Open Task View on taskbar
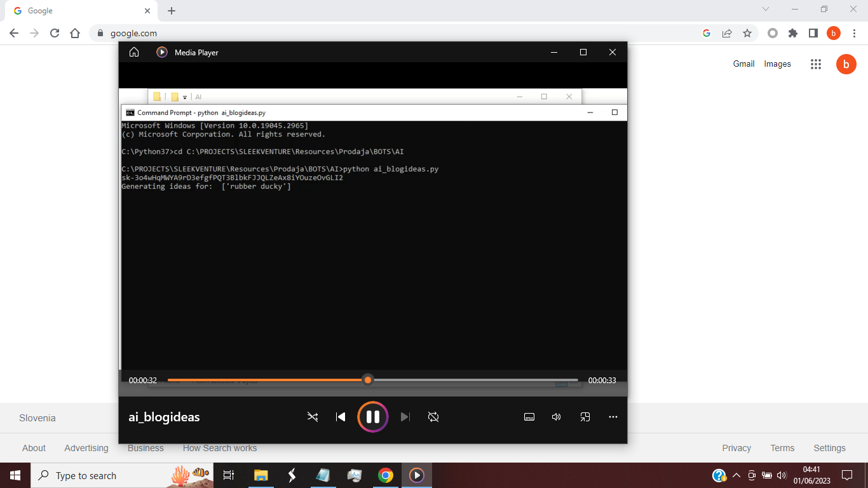868x488 pixels. click(x=229, y=475)
